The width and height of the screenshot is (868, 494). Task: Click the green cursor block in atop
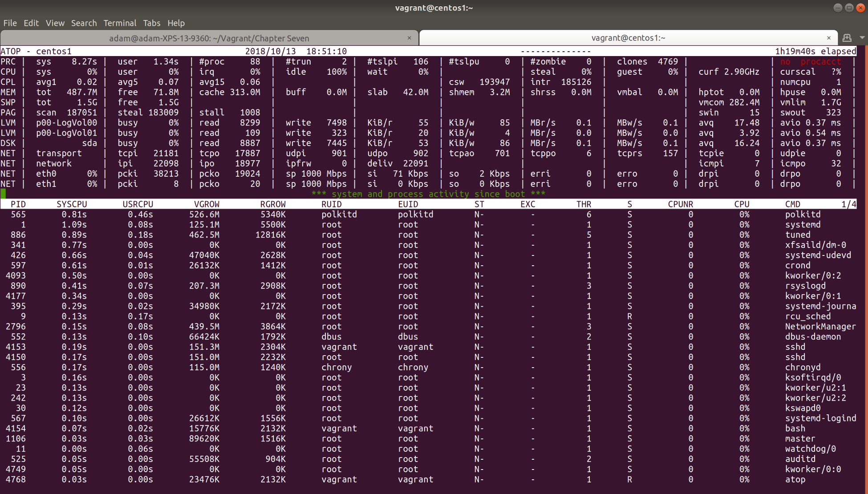(x=4, y=194)
